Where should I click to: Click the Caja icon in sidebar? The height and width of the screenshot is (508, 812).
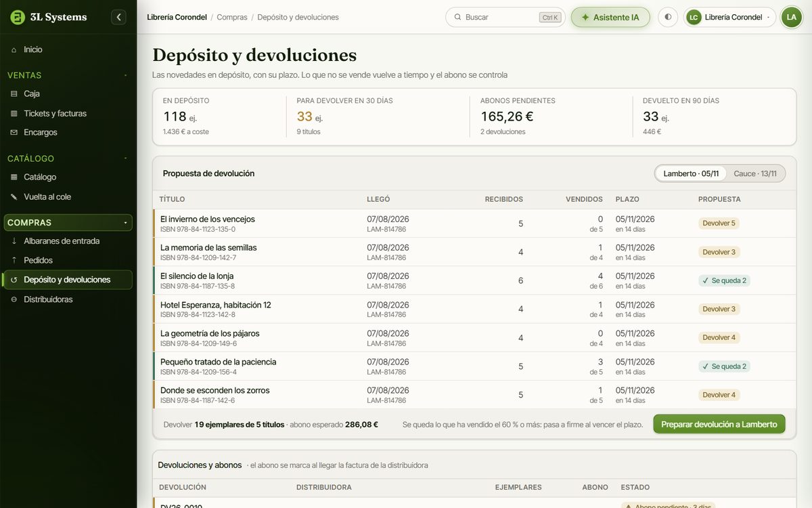pyautogui.click(x=14, y=94)
